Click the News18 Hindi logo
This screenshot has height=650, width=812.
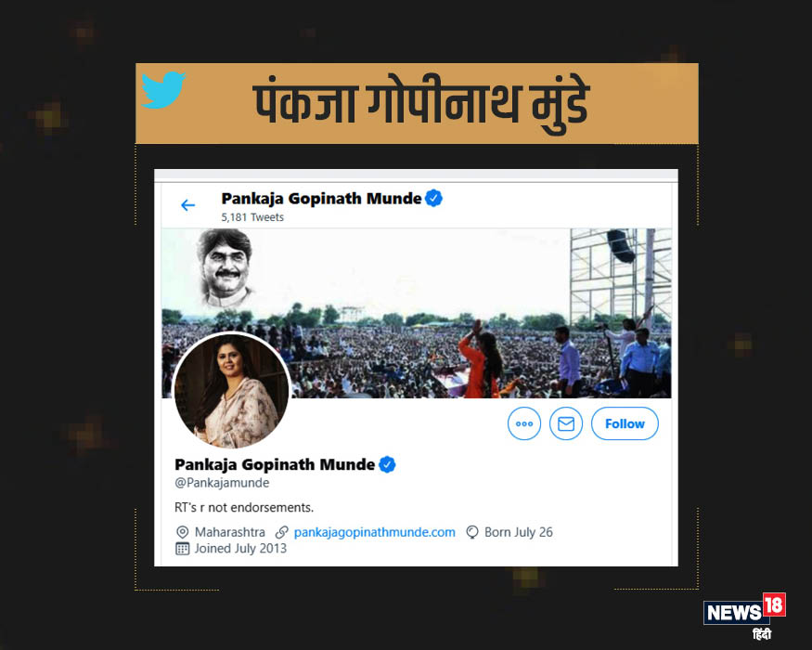[x=744, y=616]
